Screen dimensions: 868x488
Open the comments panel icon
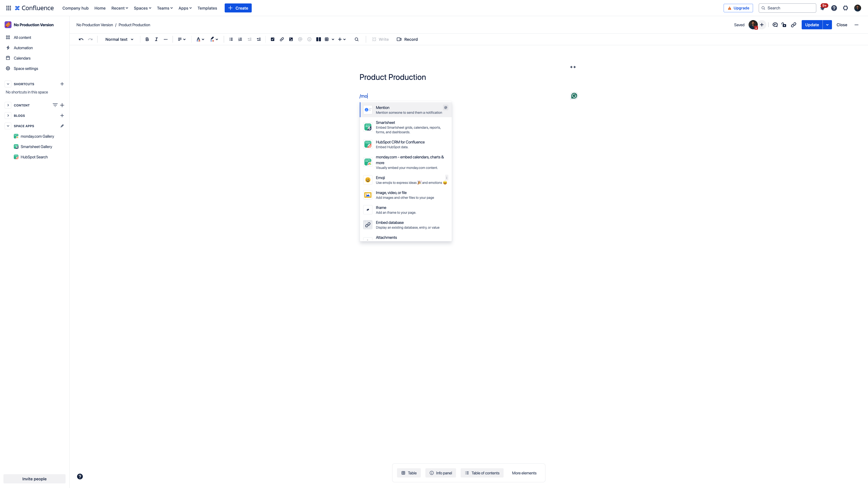775,25
